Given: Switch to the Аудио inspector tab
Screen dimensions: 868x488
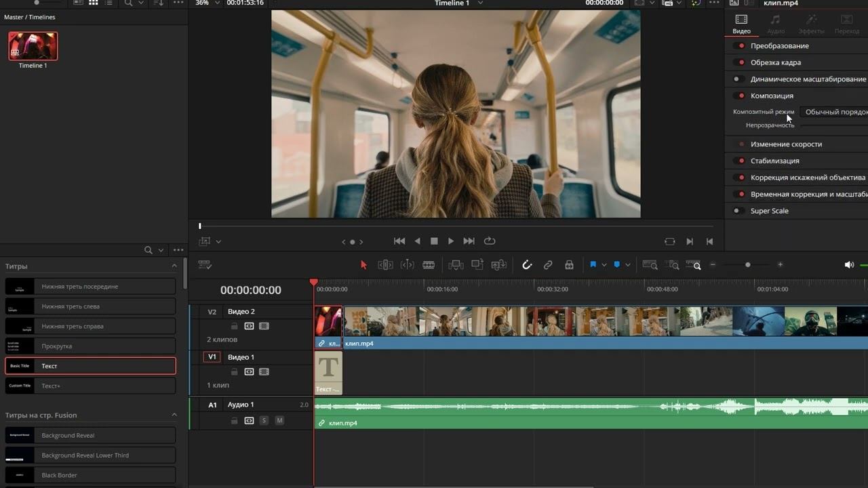Looking at the screenshot, I should point(776,24).
